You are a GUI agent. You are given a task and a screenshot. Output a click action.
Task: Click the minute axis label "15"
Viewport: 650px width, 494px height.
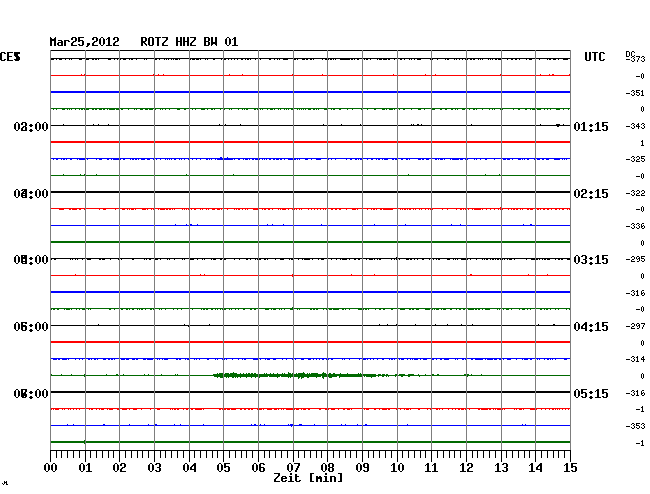570,468
